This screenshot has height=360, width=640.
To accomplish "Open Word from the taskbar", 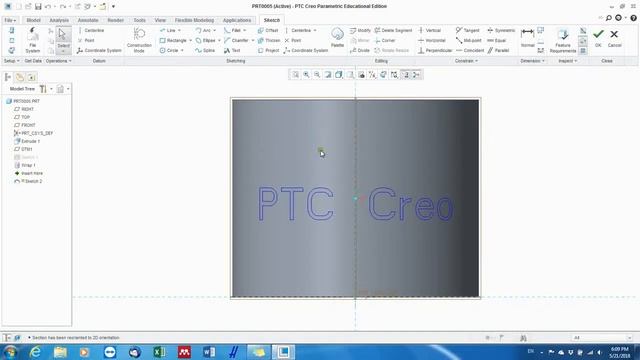I will [209, 352].
